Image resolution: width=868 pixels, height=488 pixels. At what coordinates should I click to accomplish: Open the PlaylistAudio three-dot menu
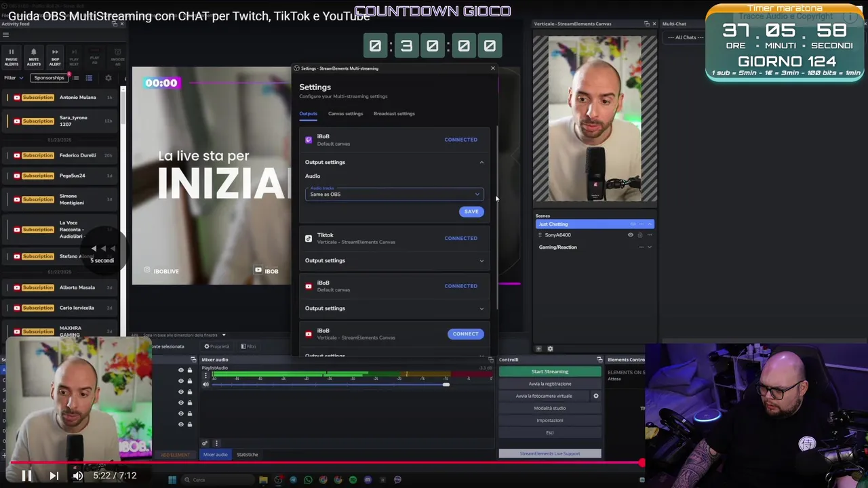(x=206, y=375)
